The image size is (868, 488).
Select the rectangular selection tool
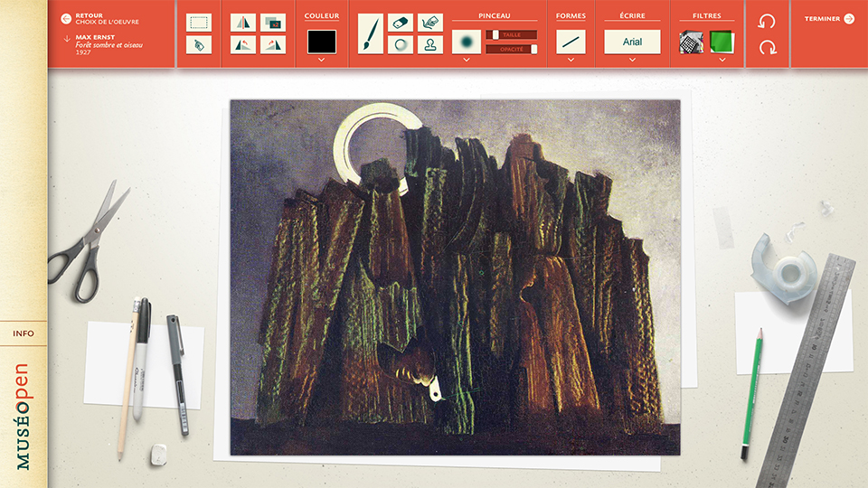tap(199, 23)
